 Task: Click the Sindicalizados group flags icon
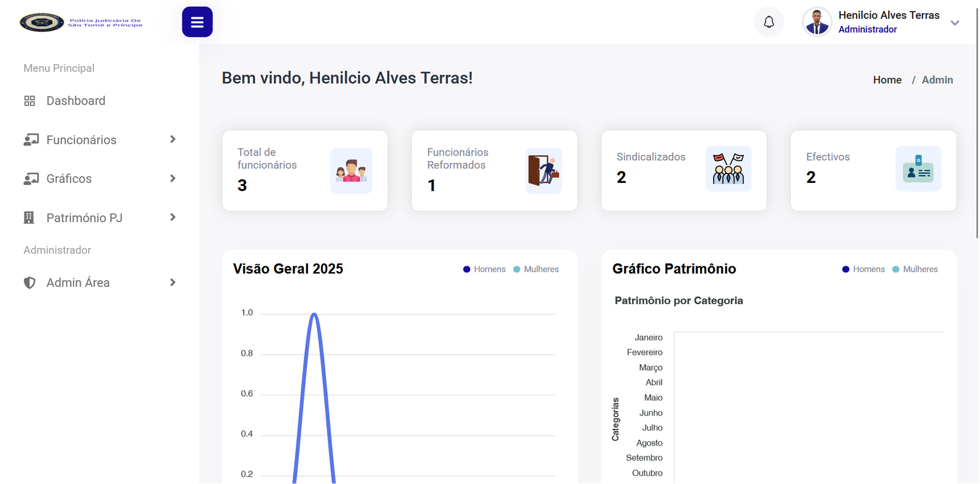click(728, 169)
